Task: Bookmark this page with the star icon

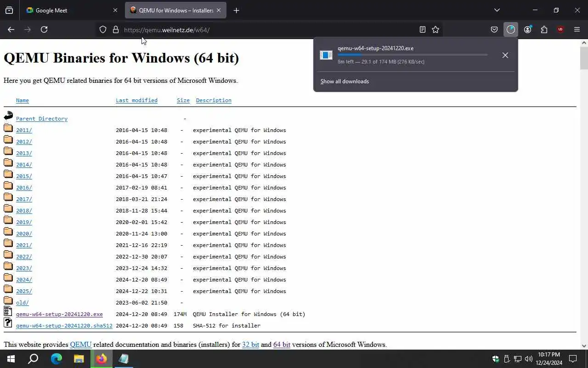Action: tap(435, 29)
